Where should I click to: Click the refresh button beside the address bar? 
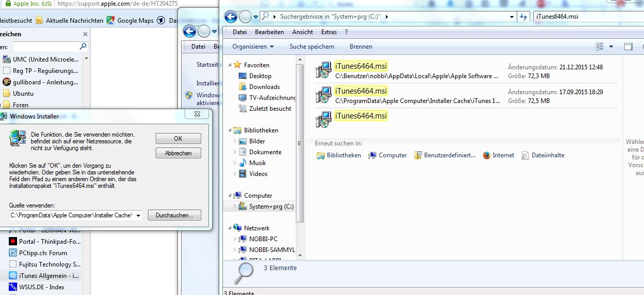click(524, 17)
